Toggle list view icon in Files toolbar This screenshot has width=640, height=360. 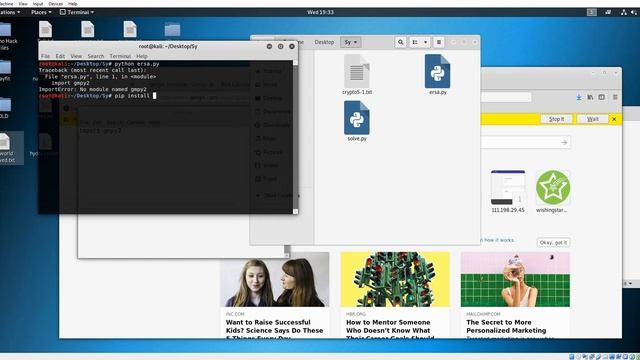415,42
